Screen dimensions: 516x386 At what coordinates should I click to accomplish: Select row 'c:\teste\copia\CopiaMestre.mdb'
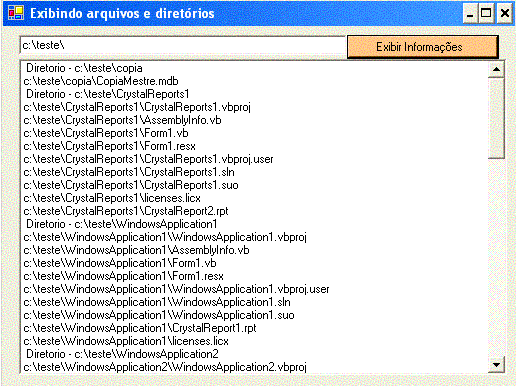pyautogui.click(x=255, y=81)
